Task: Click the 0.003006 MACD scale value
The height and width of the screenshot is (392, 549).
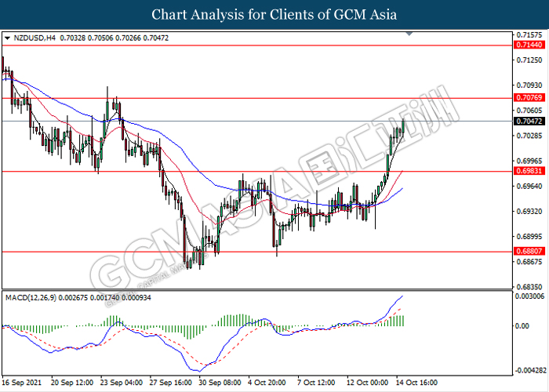Action: [529, 296]
